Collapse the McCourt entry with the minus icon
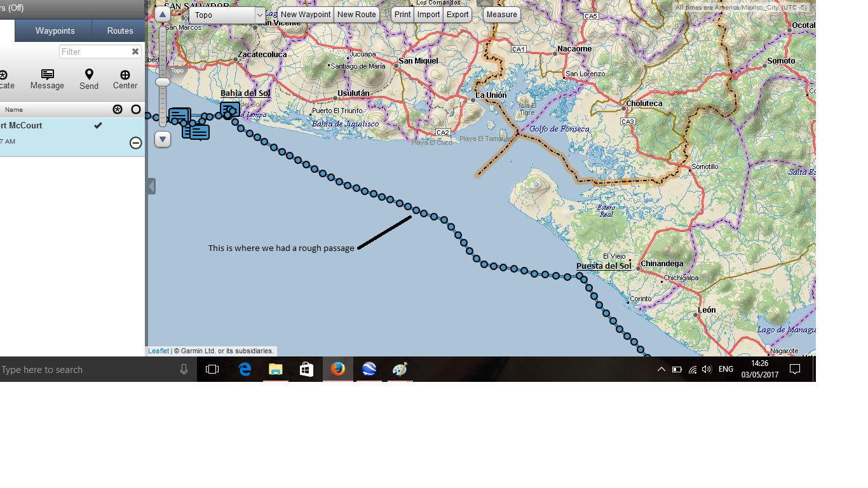 pos(135,143)
